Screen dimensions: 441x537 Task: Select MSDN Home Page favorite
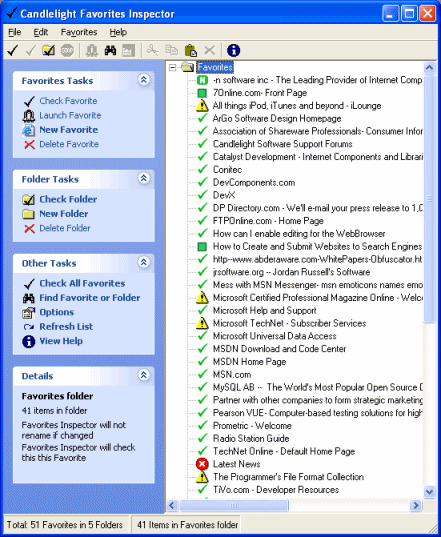click(249, 362)
